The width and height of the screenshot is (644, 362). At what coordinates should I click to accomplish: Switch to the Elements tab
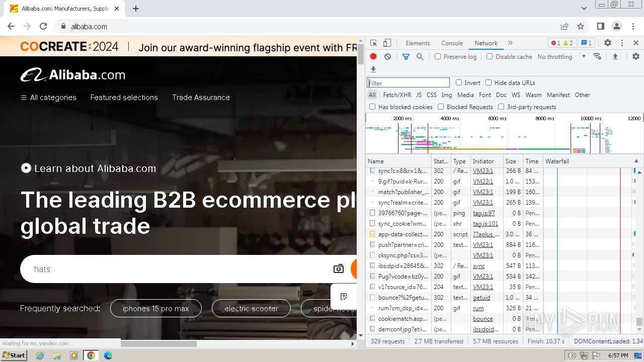click(418, 43)
